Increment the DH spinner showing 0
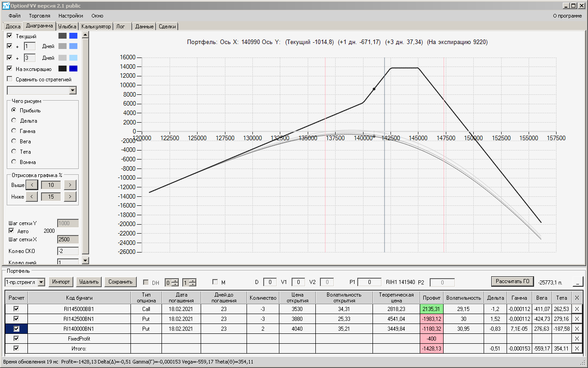588x368 pixels. [176, 280]
